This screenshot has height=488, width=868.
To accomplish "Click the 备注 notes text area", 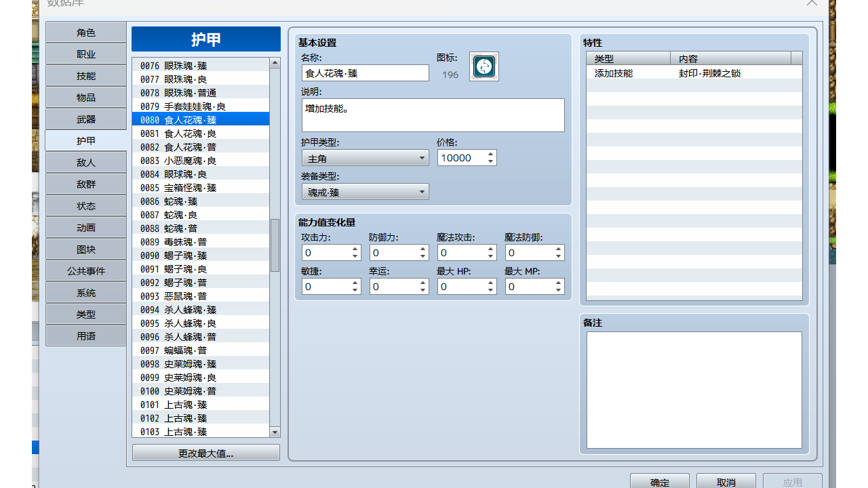I will (x=694, y=390).
